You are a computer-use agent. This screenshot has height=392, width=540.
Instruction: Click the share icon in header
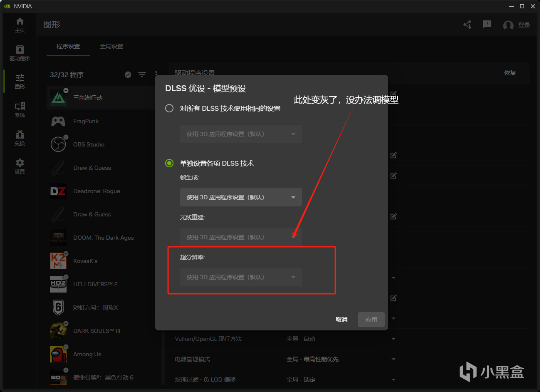[x=467, y=25]
